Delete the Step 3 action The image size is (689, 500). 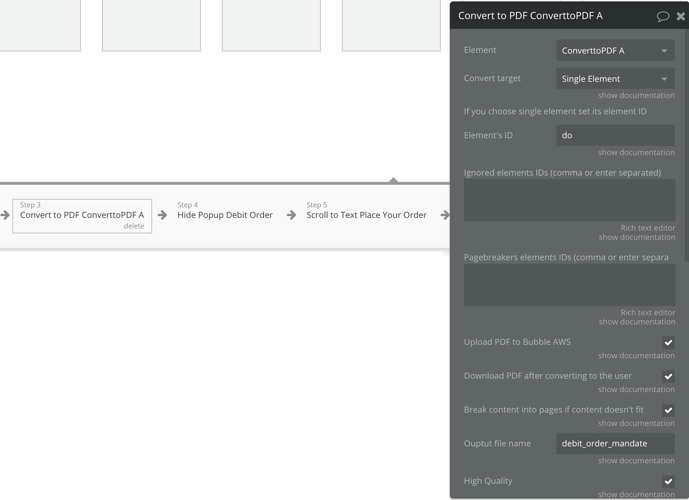[134, 226]
